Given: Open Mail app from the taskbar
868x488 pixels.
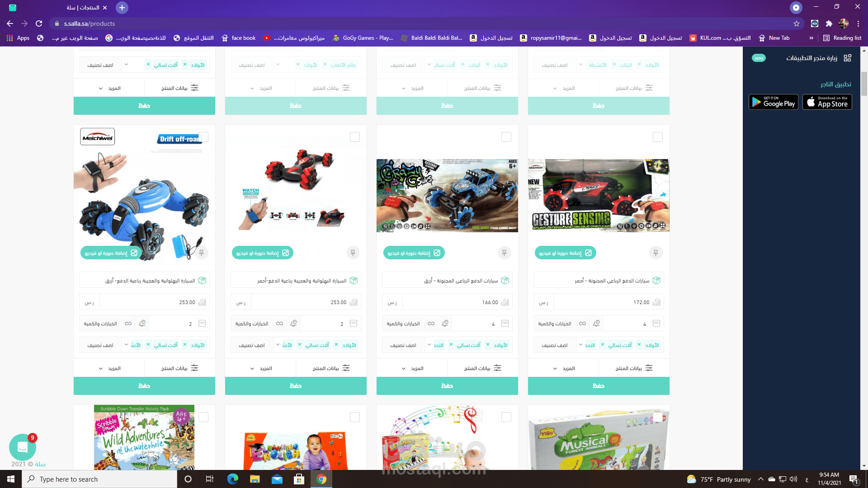Looking at the screenshot, I should point(277,479).
